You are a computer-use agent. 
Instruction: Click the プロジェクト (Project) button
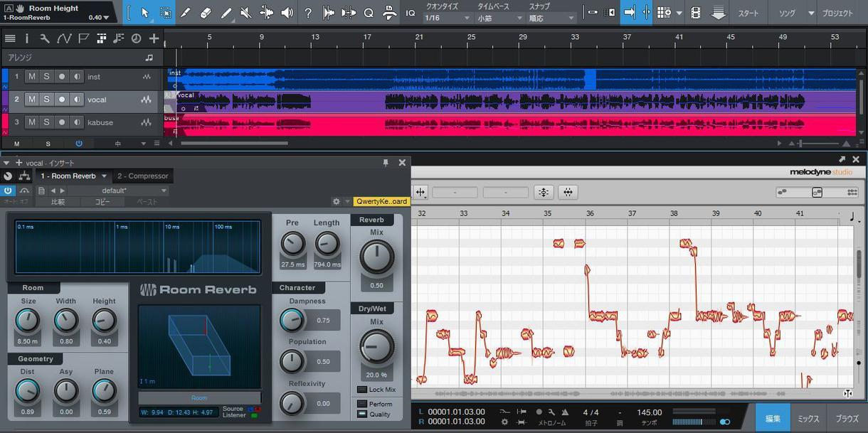tap(837, 14)
